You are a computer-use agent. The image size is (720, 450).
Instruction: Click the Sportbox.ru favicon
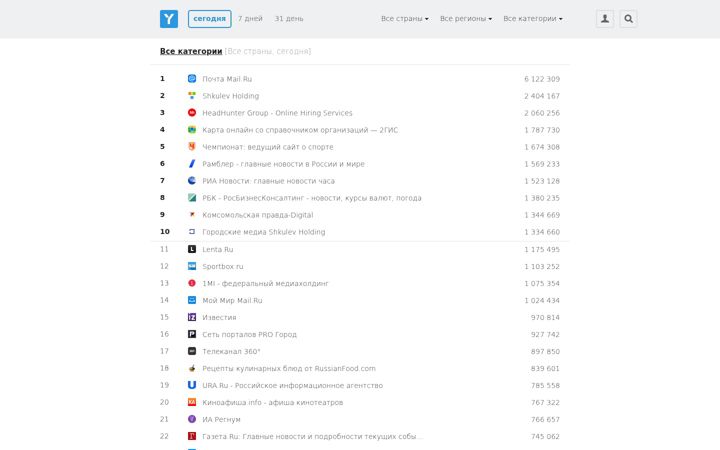[x=192, y=266]
